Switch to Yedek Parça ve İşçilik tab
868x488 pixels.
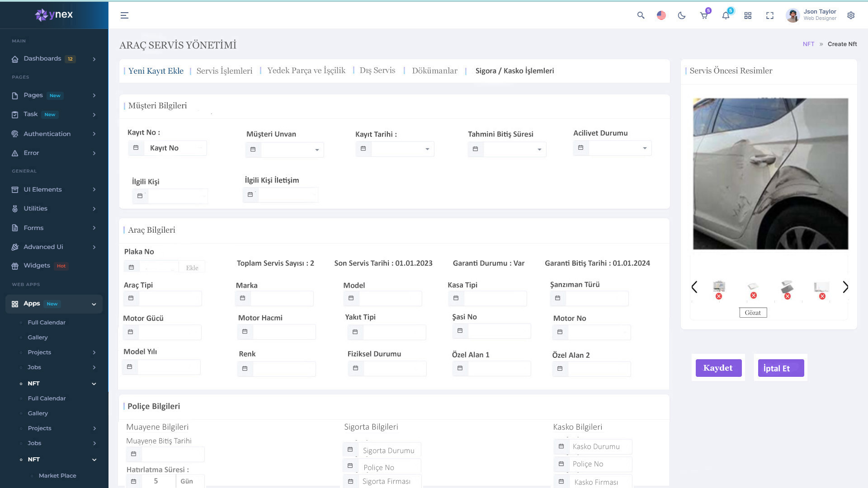(x=306, y=70)
